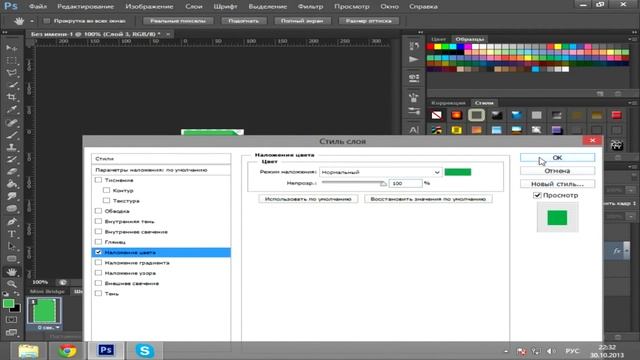Click the Непрозр. opacity slider track
The width and height of the screenshot is (640, 360).
coord(353,183)
